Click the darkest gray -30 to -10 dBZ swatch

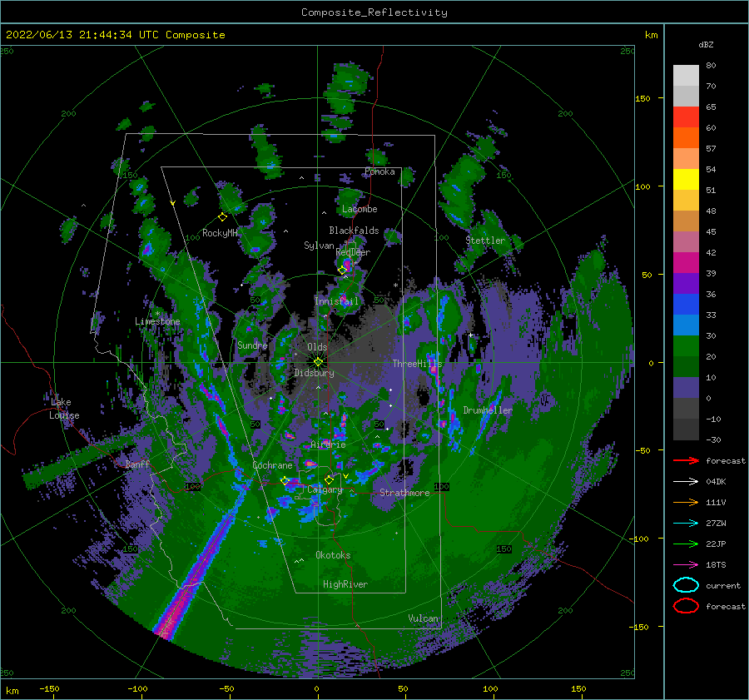pos(686,429)
